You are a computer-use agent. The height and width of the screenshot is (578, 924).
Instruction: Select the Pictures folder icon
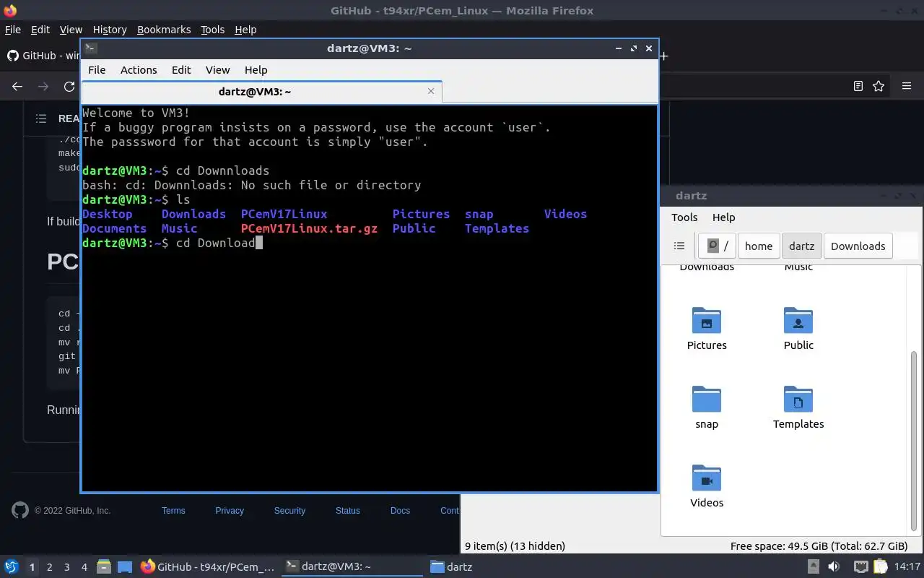[707, 320]
